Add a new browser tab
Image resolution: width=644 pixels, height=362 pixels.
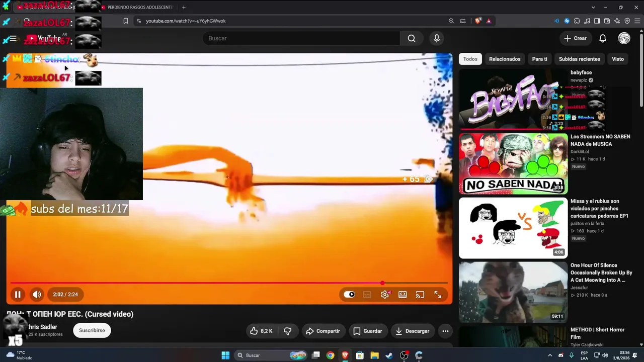[x=184, y=8]
